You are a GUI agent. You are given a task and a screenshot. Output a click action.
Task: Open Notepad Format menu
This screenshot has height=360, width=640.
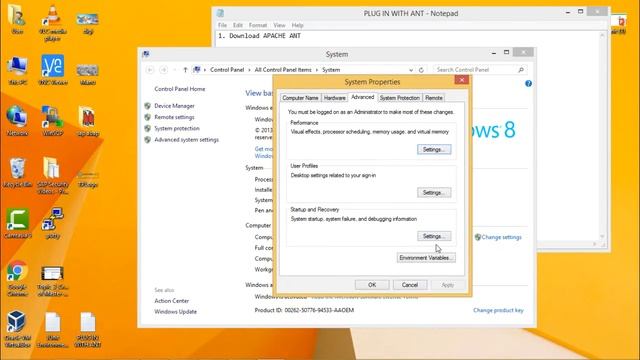point(258,25)
